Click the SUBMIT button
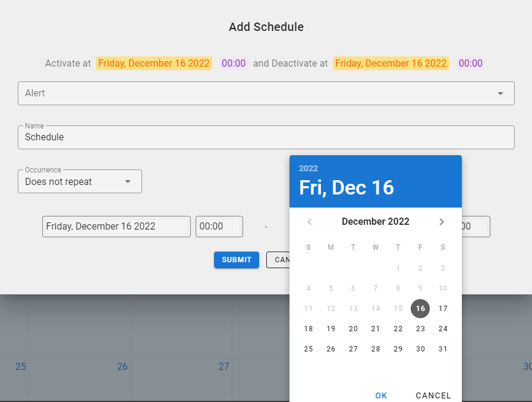The width and height of the screenshot is (532, 402). coord(236,260)
